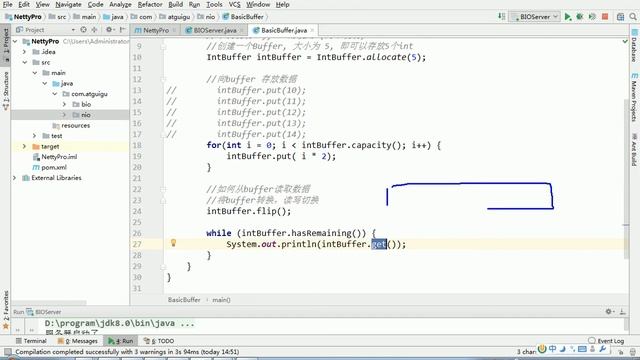The width and height of the screenshot is (640, 360).
Task: Start debugging with the bug icon
Action: click(x=580, y=17)
